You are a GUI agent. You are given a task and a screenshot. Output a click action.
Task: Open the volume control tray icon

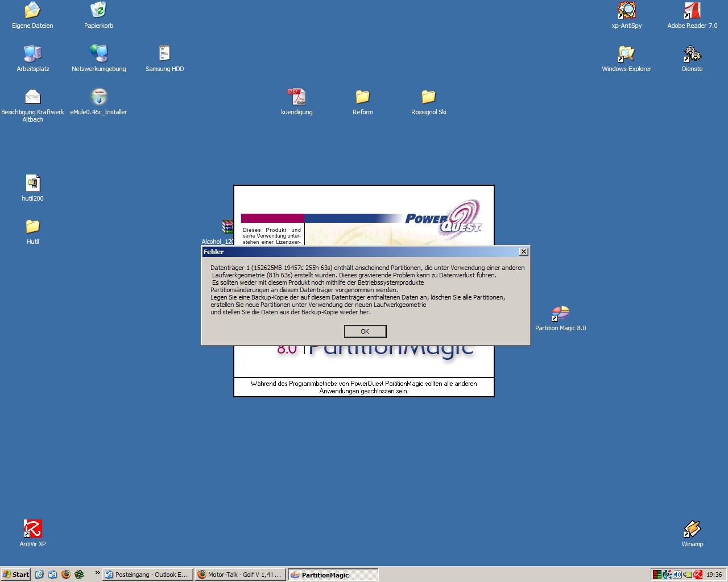point(677,575)
